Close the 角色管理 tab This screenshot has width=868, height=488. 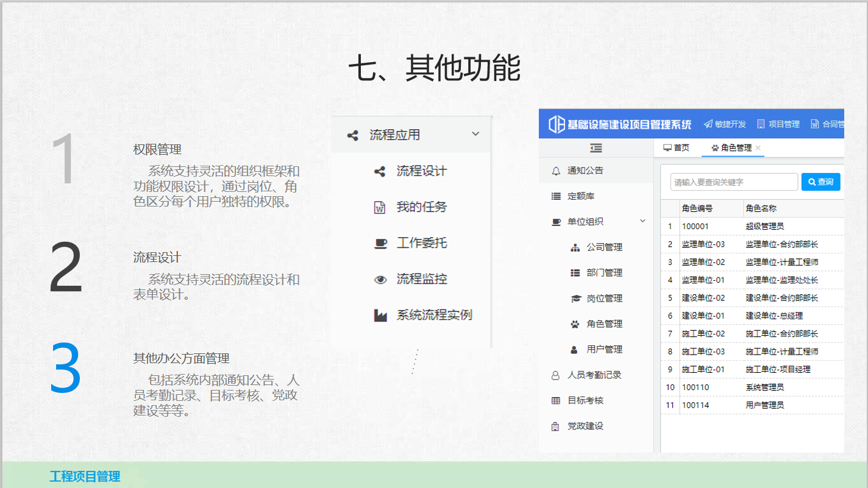(x=758, y=148)
